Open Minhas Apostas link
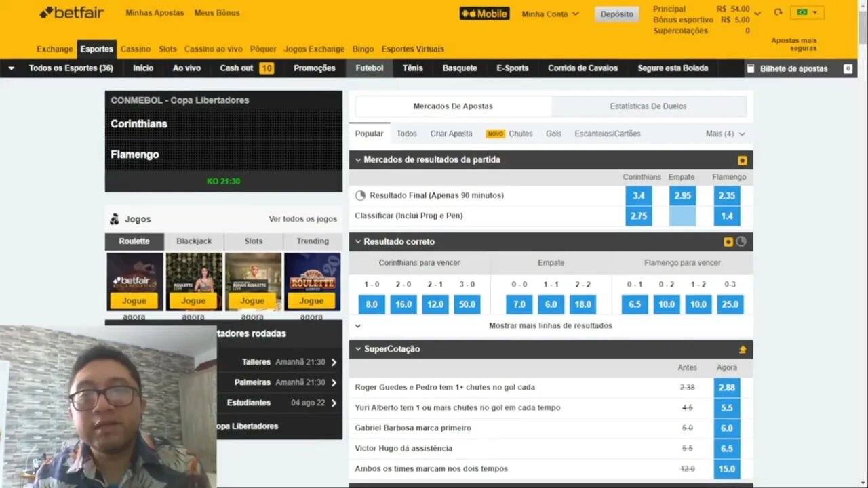 pyautogui.click(x=155, y=13)
